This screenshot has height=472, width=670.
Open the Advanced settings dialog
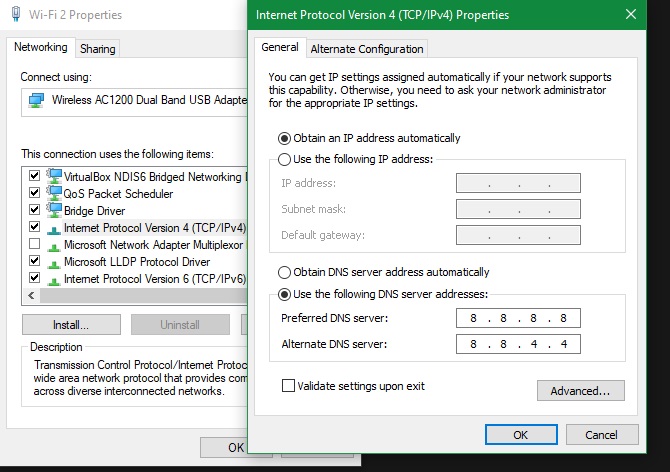pos(580,390)
